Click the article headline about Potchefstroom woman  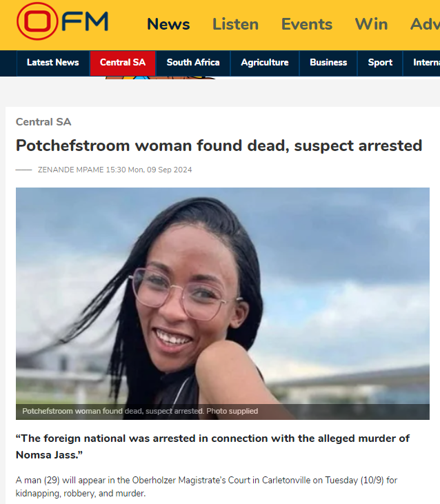tap(219, 145)
